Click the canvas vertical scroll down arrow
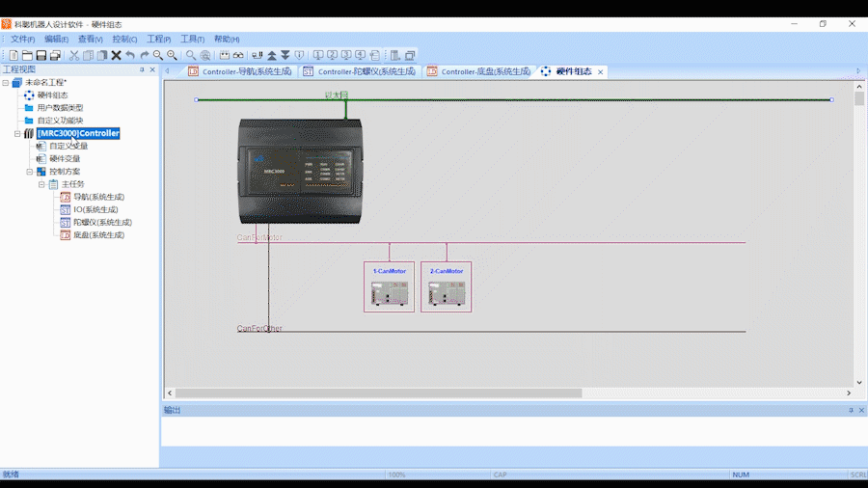The height and width of the screenshot is (488, 868). tap(859, 382)
